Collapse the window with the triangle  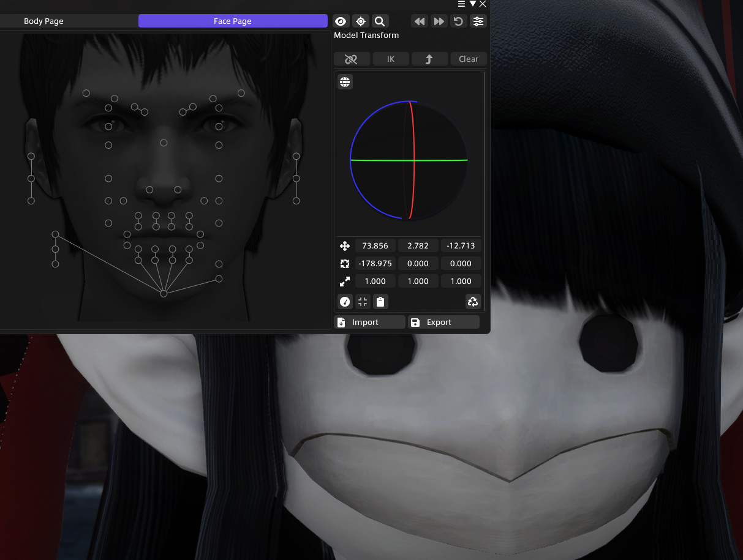[x=472, y=4]
